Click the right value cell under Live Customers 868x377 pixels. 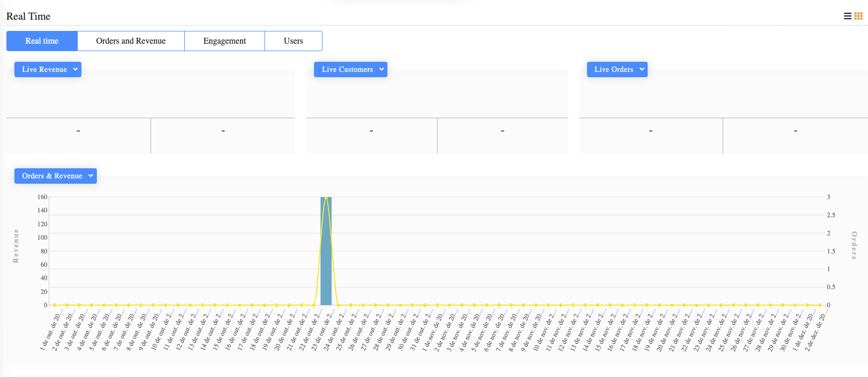point(502,131)
